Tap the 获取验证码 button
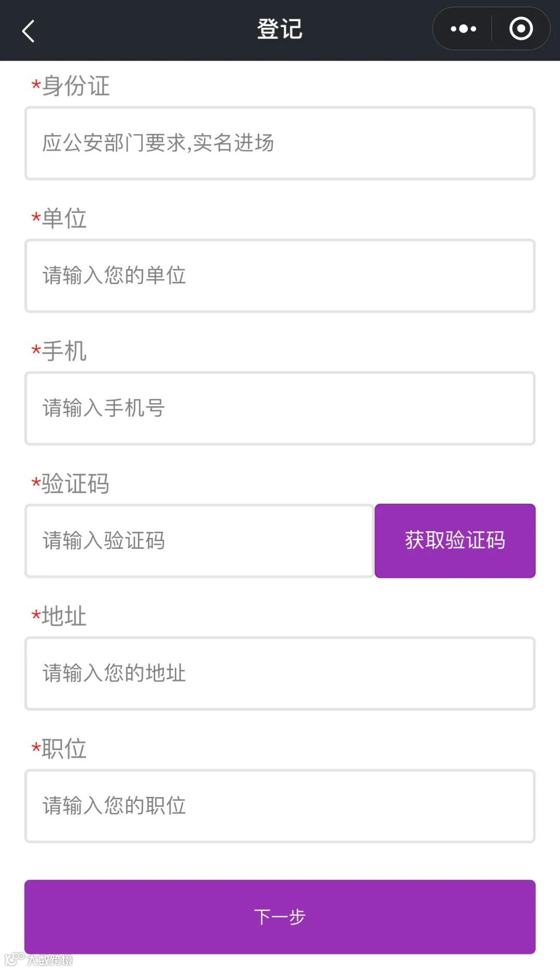Image resolution: width=560 pixels, height=970 pixels. [455, 541]
